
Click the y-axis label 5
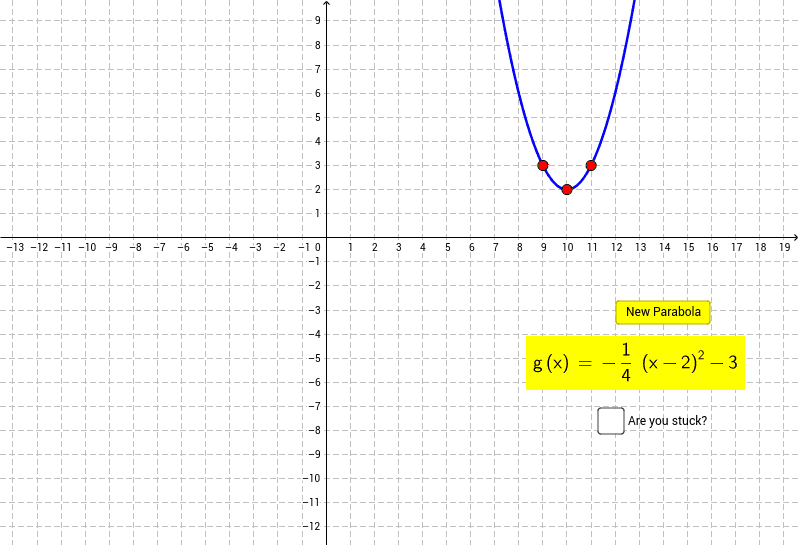pyautogui.click(x=318, y=117)
